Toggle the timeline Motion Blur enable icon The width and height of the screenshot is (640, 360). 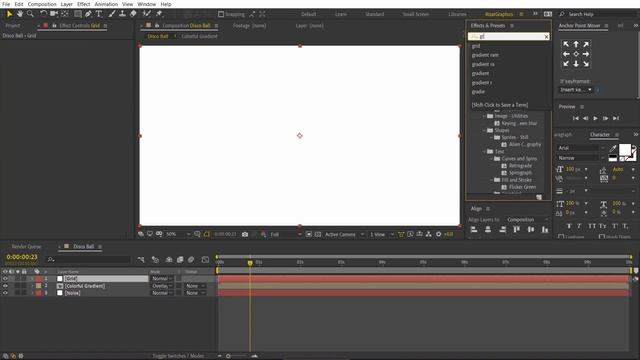pyautogui.click(x=191, y=260)
